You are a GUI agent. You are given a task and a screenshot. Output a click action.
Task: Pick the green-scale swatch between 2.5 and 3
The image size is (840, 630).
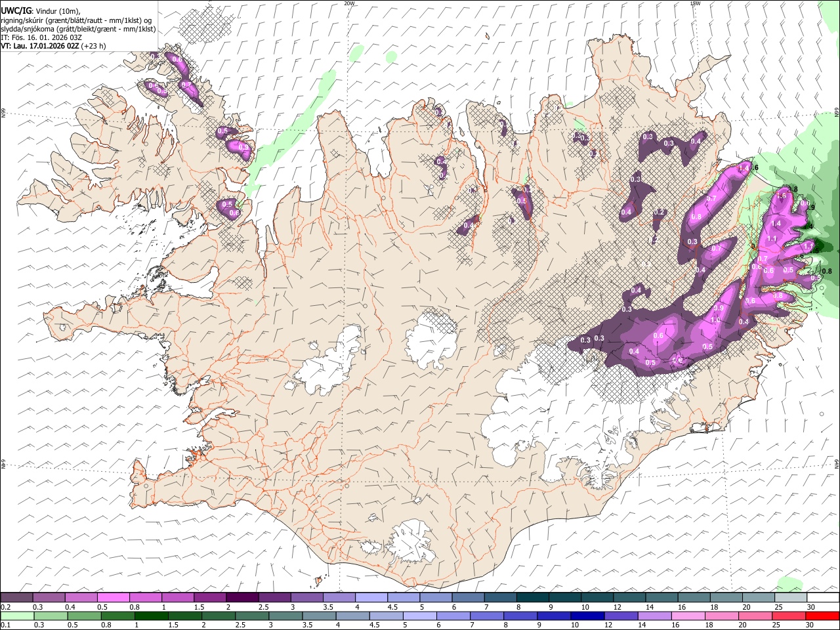coord(251,616)
